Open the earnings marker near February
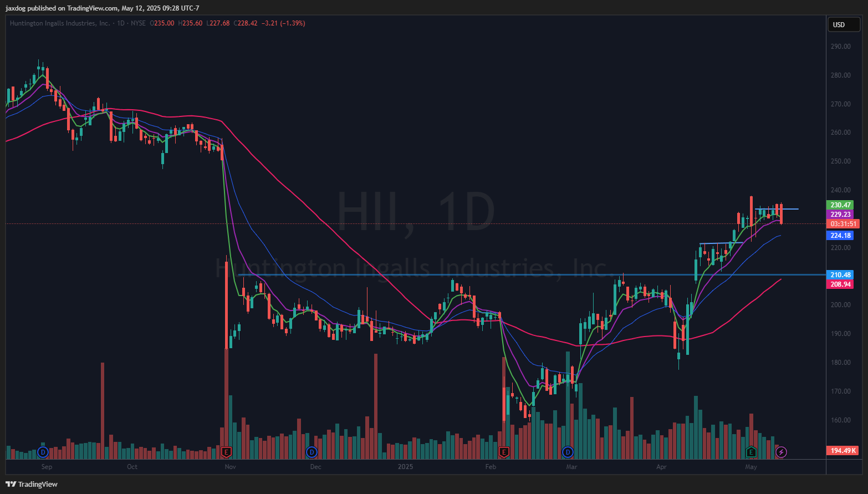868x494 pixels. click(504, 452)
